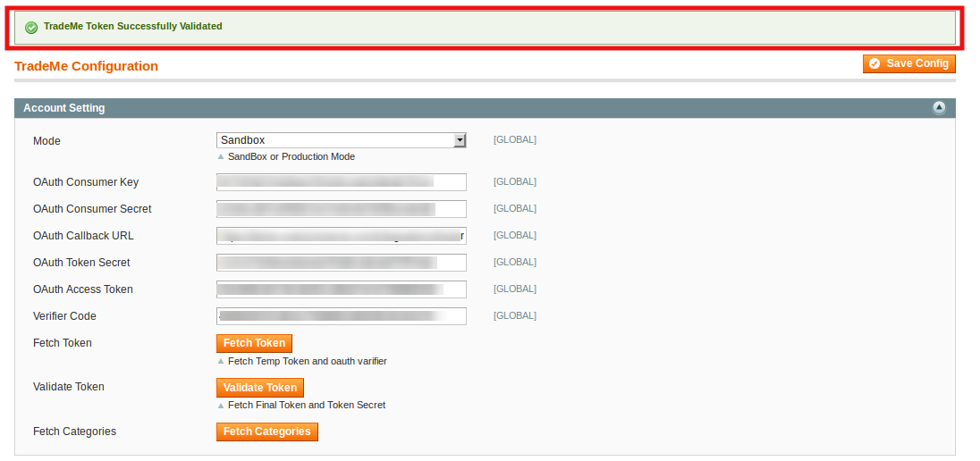Click the Fetch Categories button
980x461 pixels.
266,432
